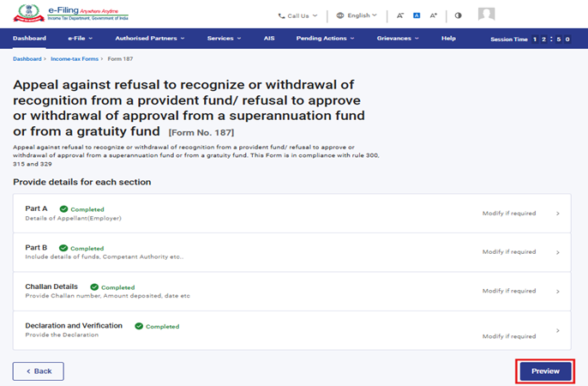The image size is (588, 386).
Task: Open the Help menu item
Action: coord(448,39)
